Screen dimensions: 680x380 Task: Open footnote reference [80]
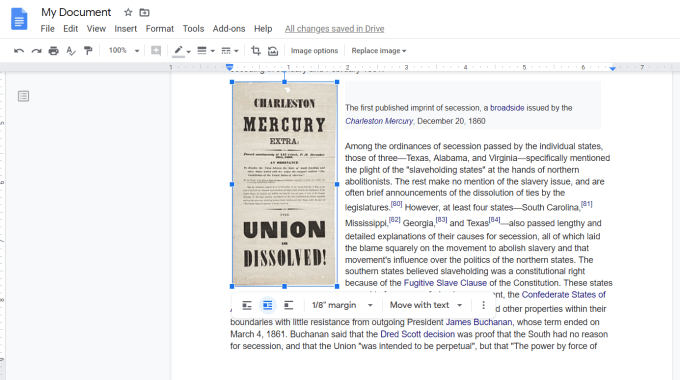click(x=396, y=203)
